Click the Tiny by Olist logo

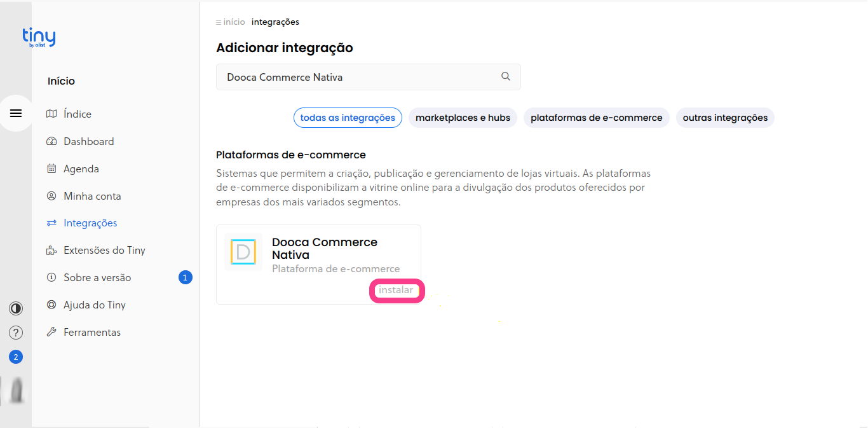pos(39,38)
